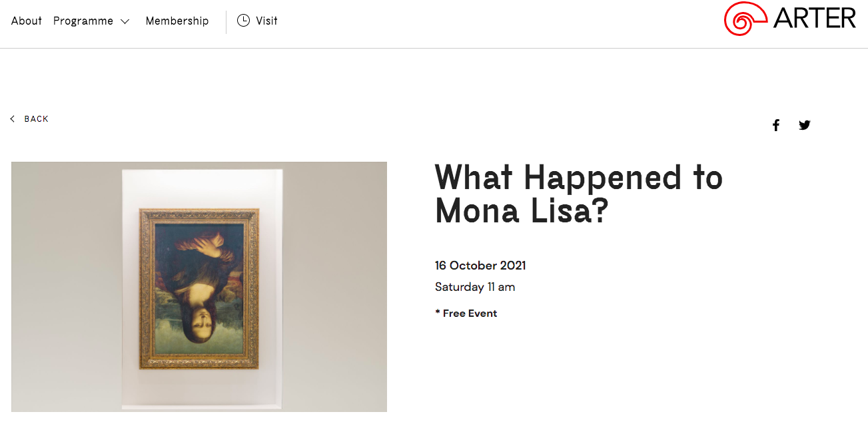Click the left chevron beside BACK
The height and width of the screenshot is (422, 868).
13,119
